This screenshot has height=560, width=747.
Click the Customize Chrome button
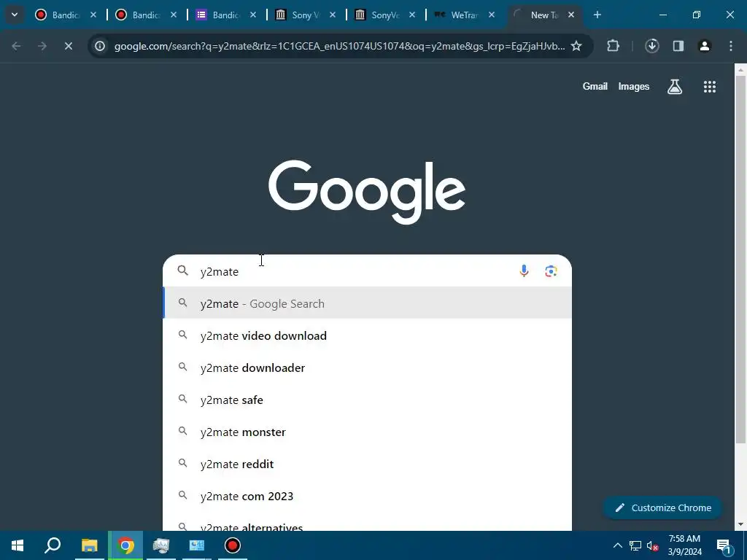coord(662,507)
